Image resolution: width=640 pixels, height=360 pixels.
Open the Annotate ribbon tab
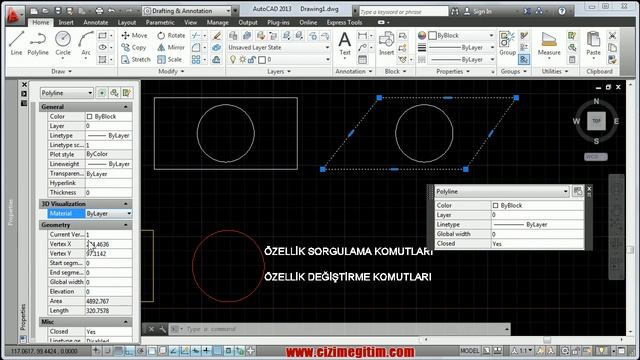tap(96, 22)
